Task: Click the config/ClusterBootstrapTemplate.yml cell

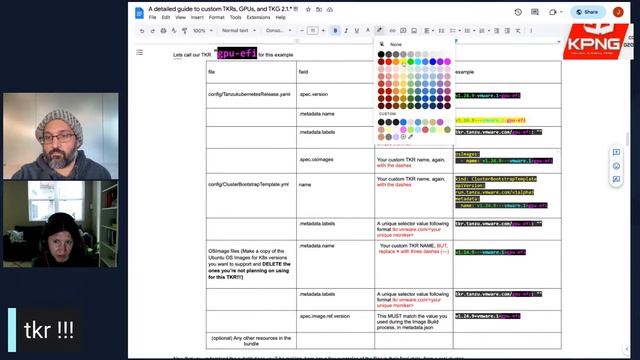Action: (x=251, y=196)
